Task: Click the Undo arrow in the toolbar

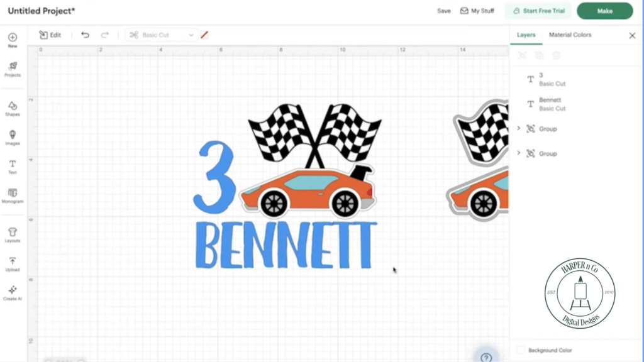Action: pyautogui.click(x=86, y=35)
